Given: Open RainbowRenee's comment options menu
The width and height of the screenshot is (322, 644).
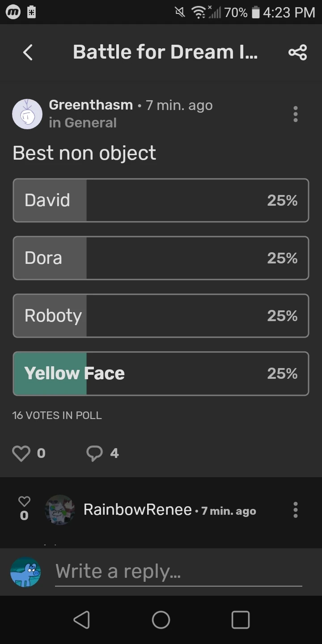Looking at the screenshot, I should coord(295,510).
